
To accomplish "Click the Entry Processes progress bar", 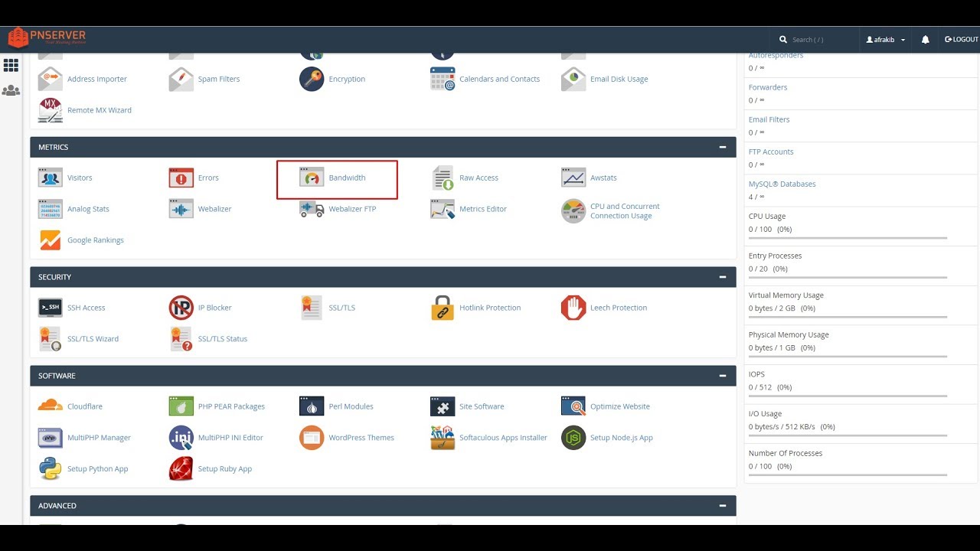I will click(848, 278).
